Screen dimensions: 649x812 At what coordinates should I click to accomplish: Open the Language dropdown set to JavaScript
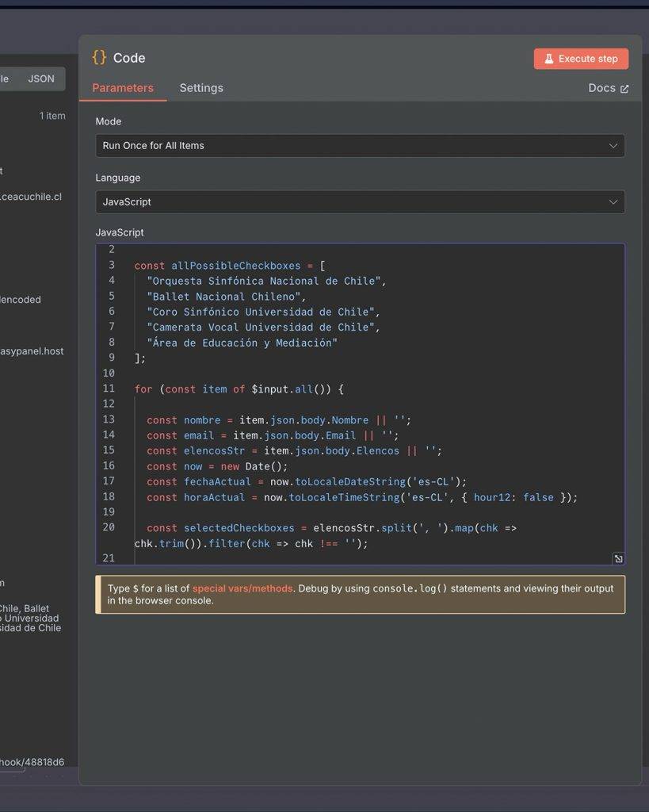click(x=360, y=202)
